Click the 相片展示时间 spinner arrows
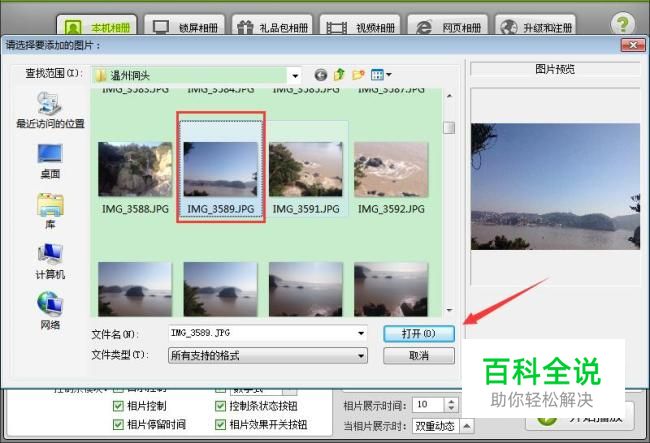The height and width of the screenshot is (443, 650). (451, 405)
